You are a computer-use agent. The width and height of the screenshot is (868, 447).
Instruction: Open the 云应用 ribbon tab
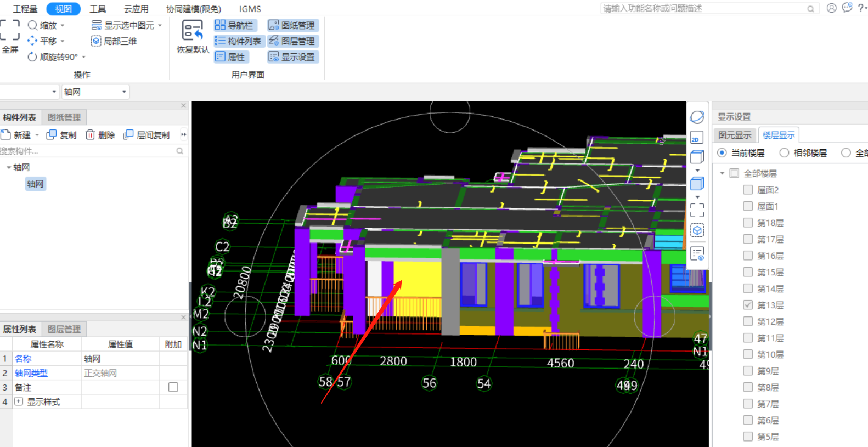point(136,9)
